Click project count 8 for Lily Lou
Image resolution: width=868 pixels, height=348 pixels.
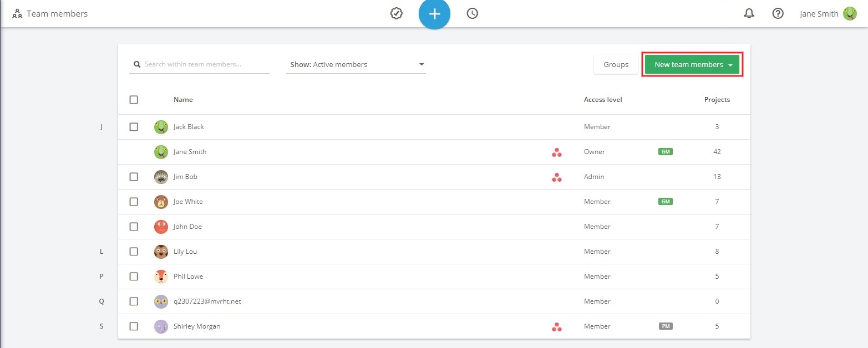pos(717,252)
